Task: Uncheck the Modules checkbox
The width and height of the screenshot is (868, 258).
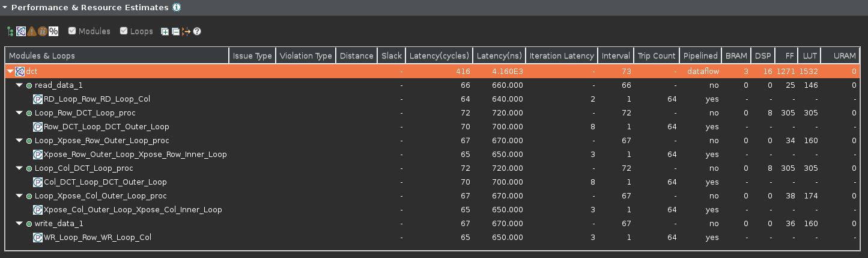Action: coord(72,31)
